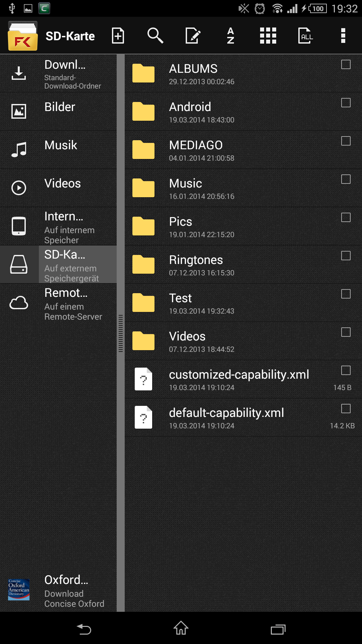Tap the 14.2 KB file size
Viewport: 362px width, 644px height.
coord(342,426)
